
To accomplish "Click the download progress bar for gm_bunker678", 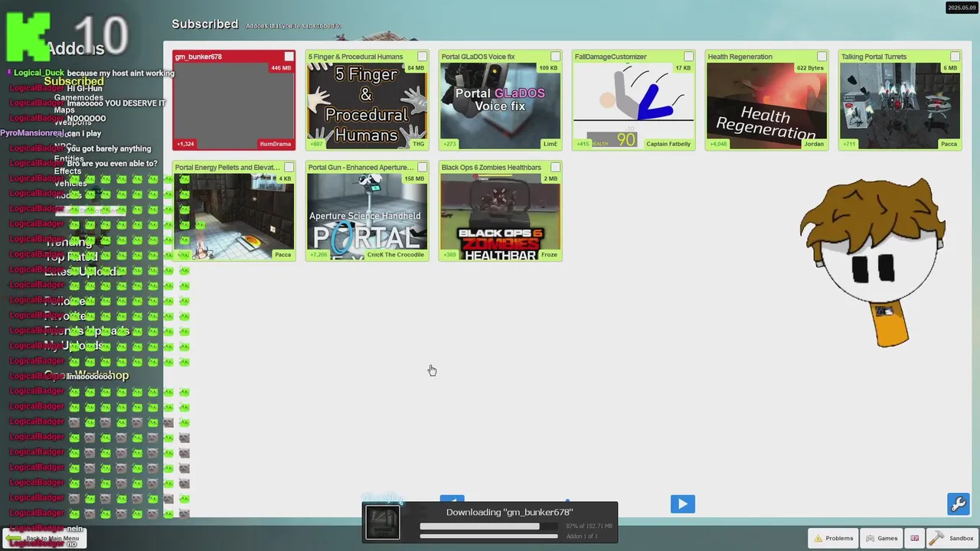I will coord(488,527).
